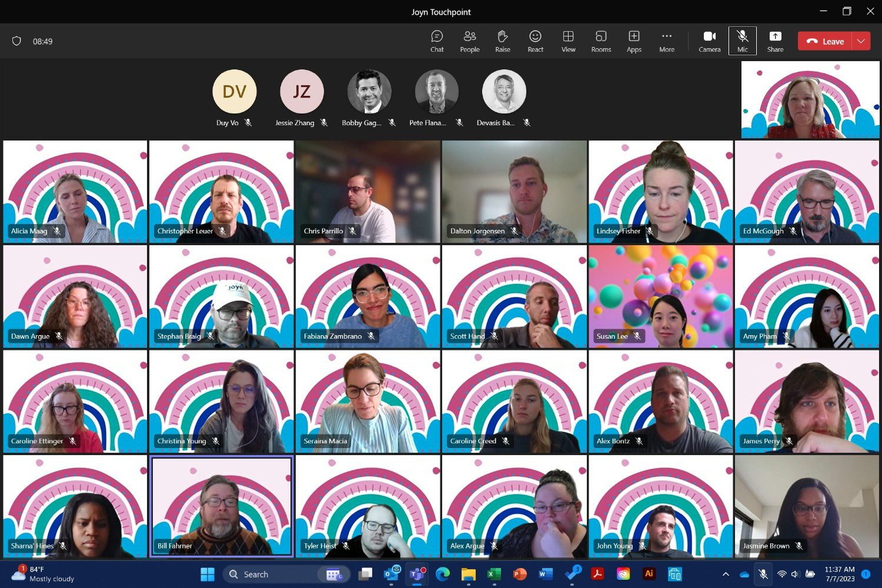The width and height of the screenshot is (882, 588).
Task: Click Susan Lee's name label
Action: (612, 336)
